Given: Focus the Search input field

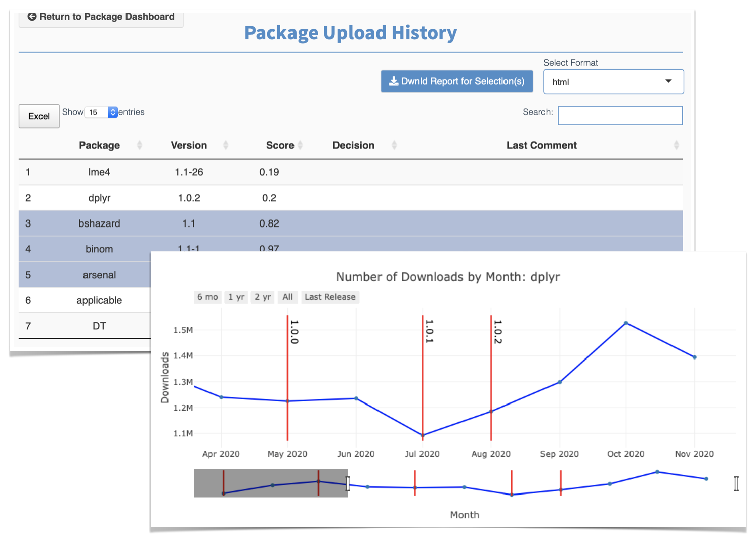Looking at the screenshot, I should click(x=620, y=115).
